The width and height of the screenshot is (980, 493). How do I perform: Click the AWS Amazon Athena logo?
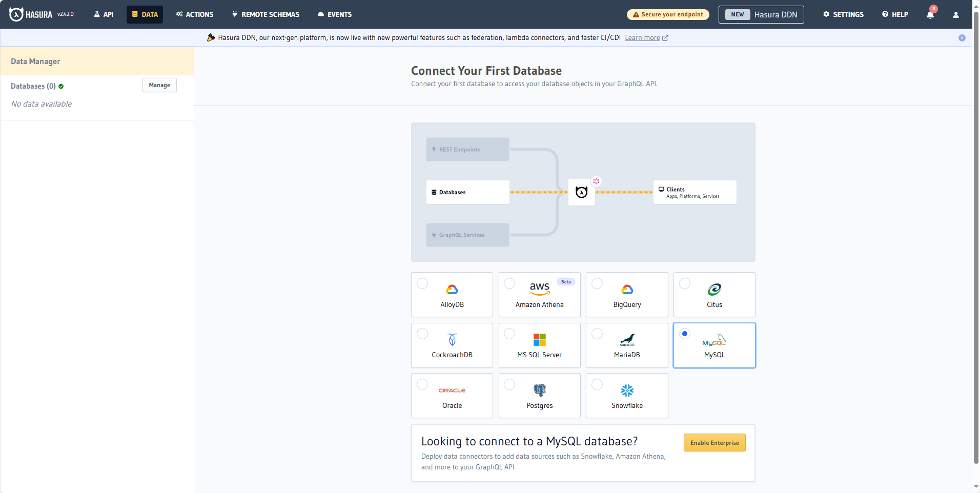[x=540, y=289]
